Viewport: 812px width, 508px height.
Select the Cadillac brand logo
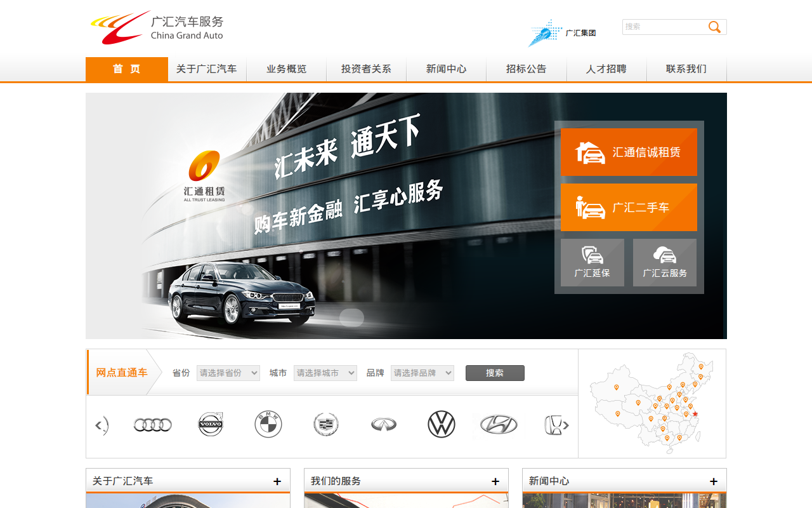click(326, 424)
